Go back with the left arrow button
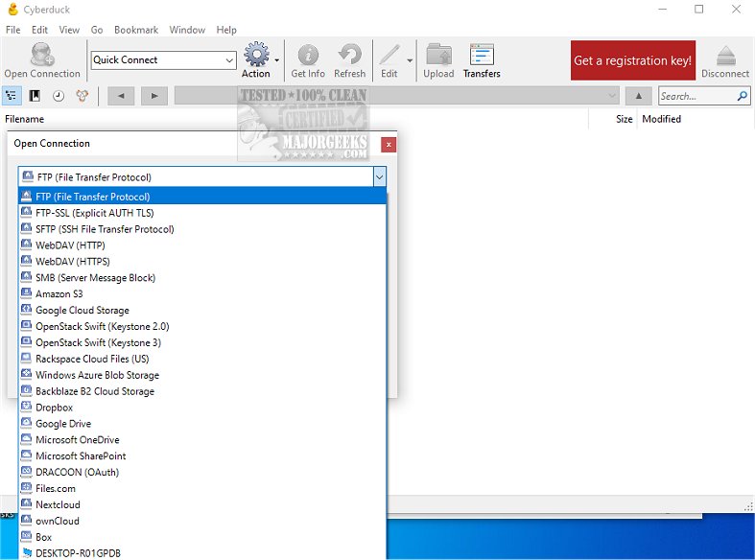This screenshot has height=560, width=755. [121, 96]
